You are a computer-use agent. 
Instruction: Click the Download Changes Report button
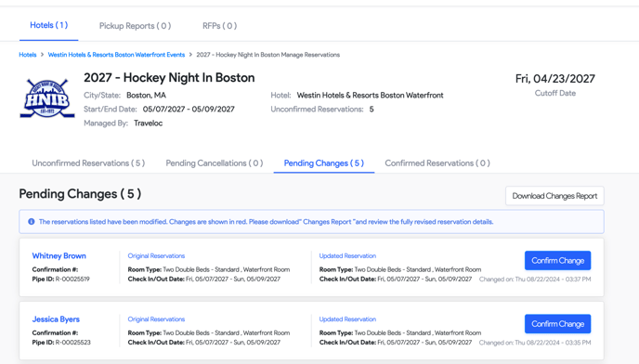pos(554,196)
